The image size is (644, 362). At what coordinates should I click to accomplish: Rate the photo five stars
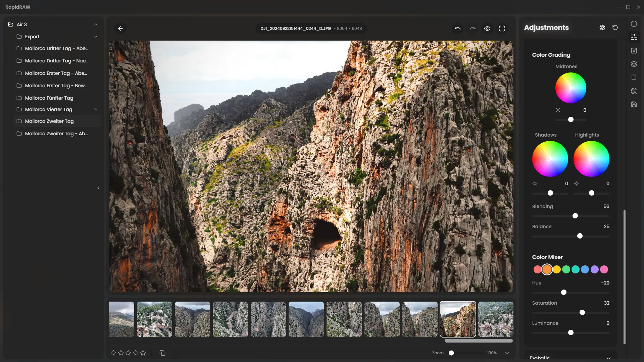coord(143,353)
